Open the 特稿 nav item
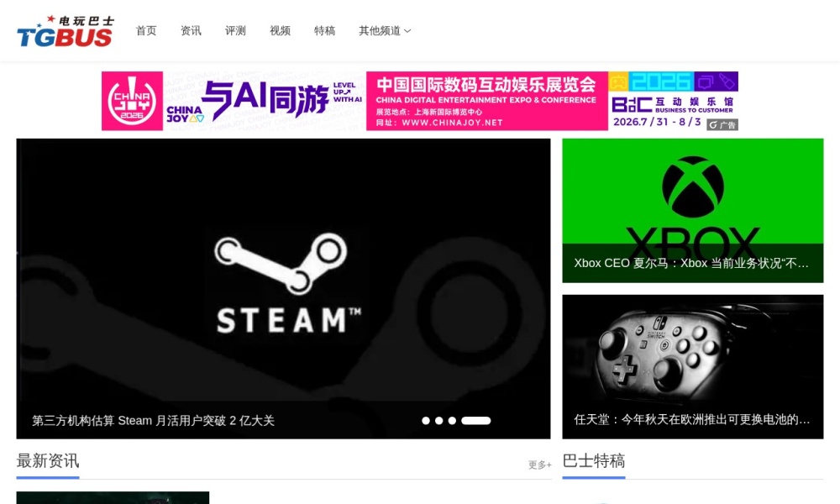The width and height of the screenshot is (840, 504). click(x=324, y=30)
